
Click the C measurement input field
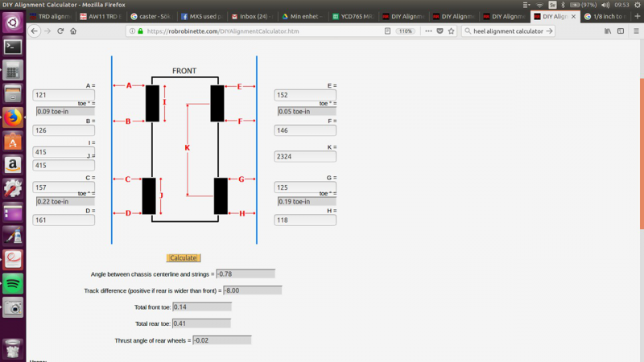pos(64,187)
